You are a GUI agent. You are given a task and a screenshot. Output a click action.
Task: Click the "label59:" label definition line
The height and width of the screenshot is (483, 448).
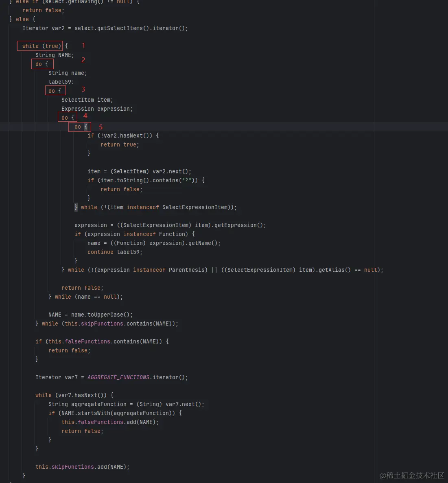pos(61,82)
